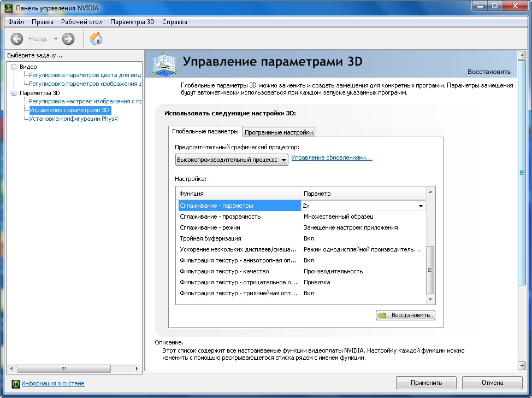Click main panel scroll up arrow
The image size is (532, 398).
pyautogui.click(x=522, y=55)
